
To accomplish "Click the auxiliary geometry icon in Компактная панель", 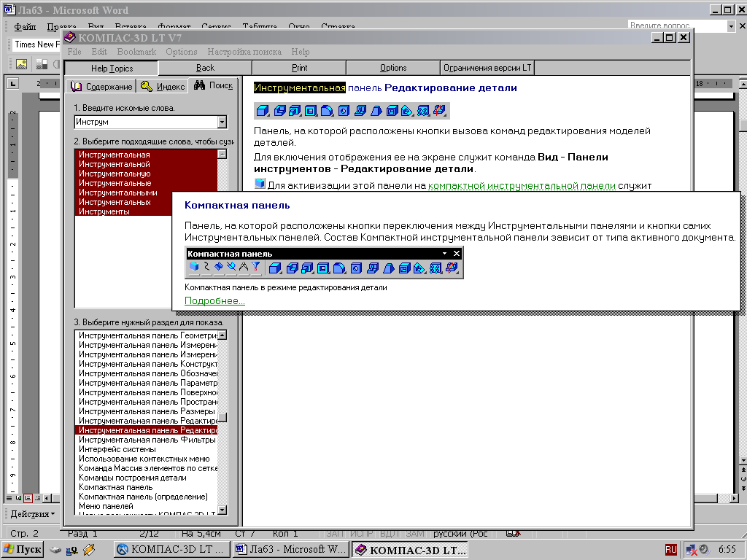I will point(231,267).
